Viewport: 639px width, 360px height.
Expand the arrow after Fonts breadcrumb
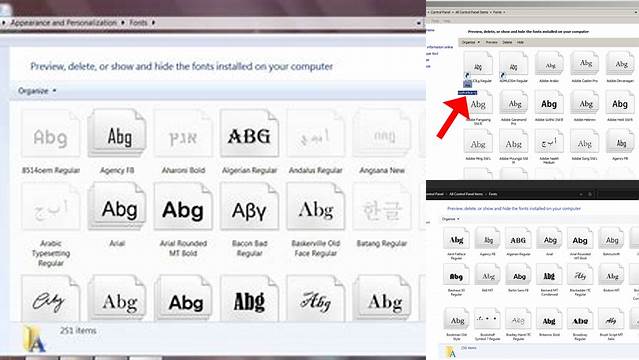click(153, 22)
